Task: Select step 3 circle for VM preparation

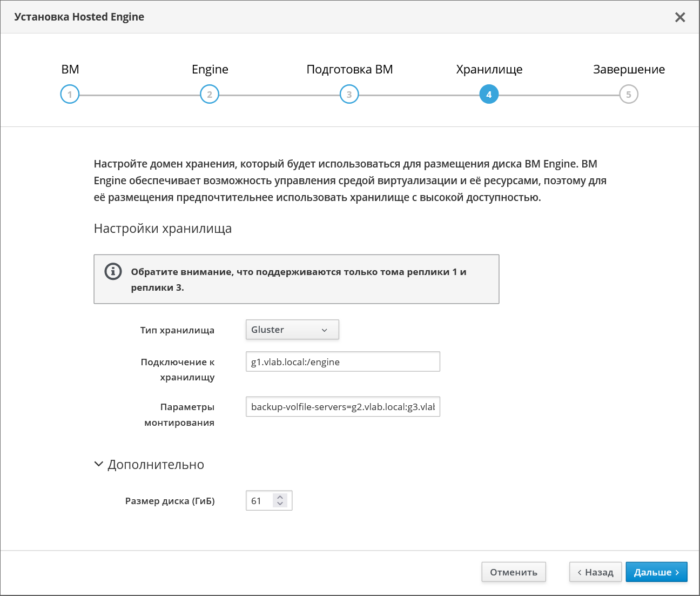Action: 349,95
